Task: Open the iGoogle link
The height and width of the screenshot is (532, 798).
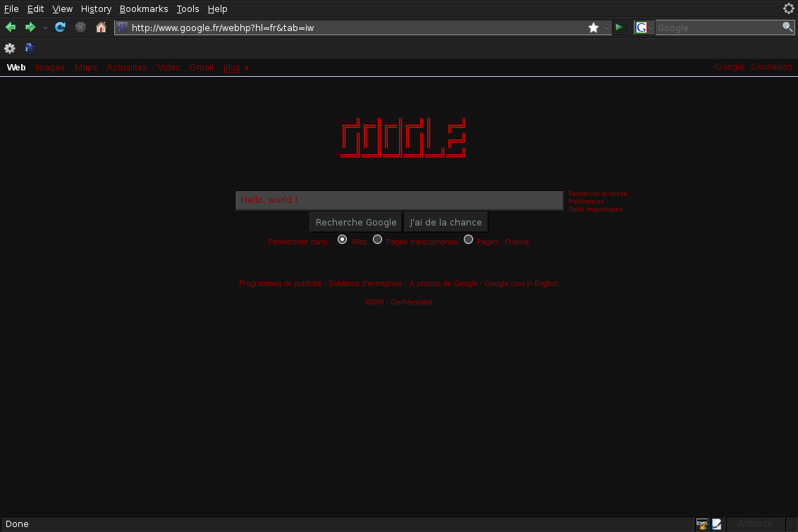Action: coord(729,67)
